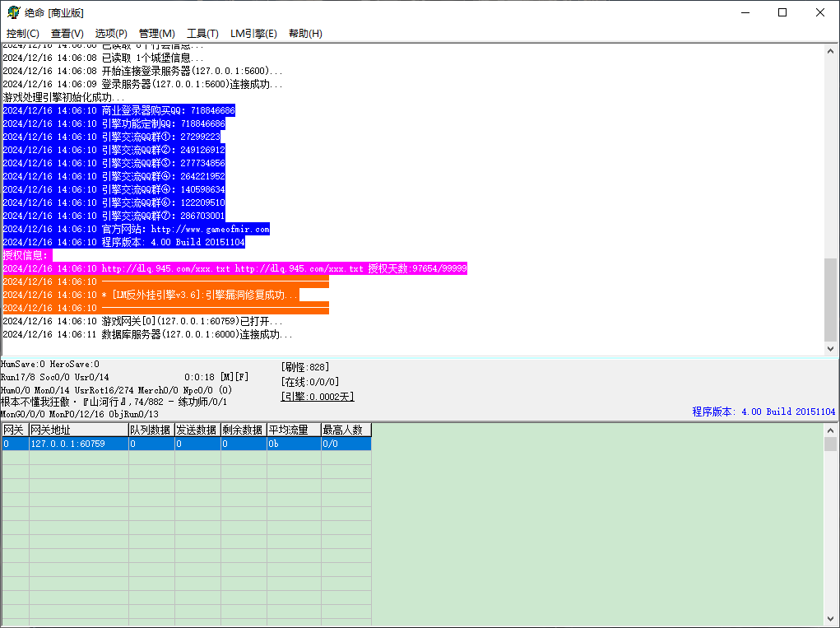Click the 发送数据 column header

[197, 430]
